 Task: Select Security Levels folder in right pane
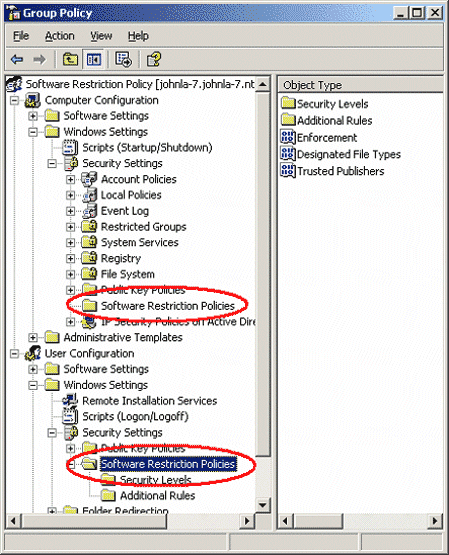pos(325,104)
